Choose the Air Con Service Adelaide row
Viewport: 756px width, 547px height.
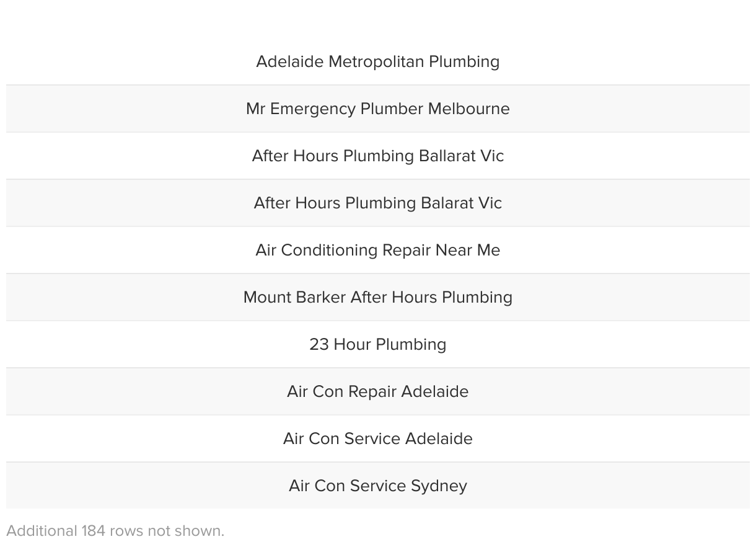pos(378,438)
